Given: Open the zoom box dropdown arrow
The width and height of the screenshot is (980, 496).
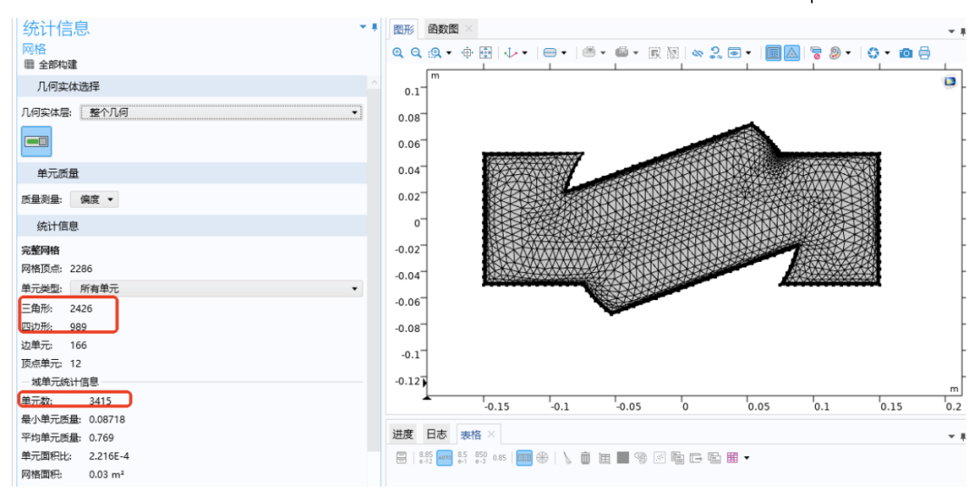Looking at the screenshot, I should (449, 53).
